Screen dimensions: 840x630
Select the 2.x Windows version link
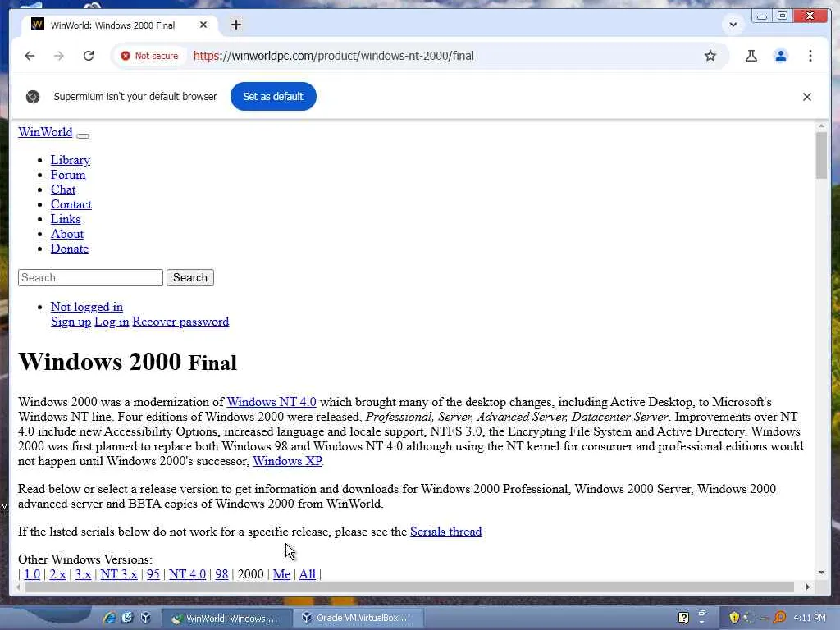tap(57, 573)
